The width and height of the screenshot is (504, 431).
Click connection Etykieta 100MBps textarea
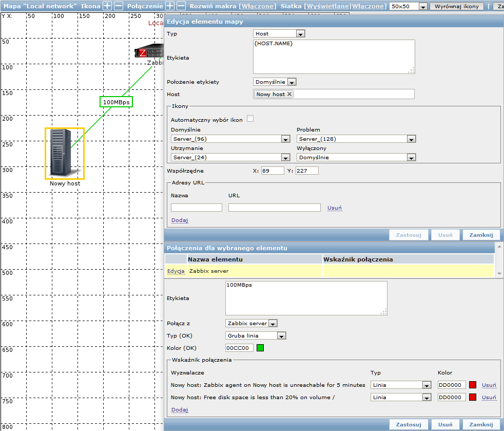tap(306, 298)
